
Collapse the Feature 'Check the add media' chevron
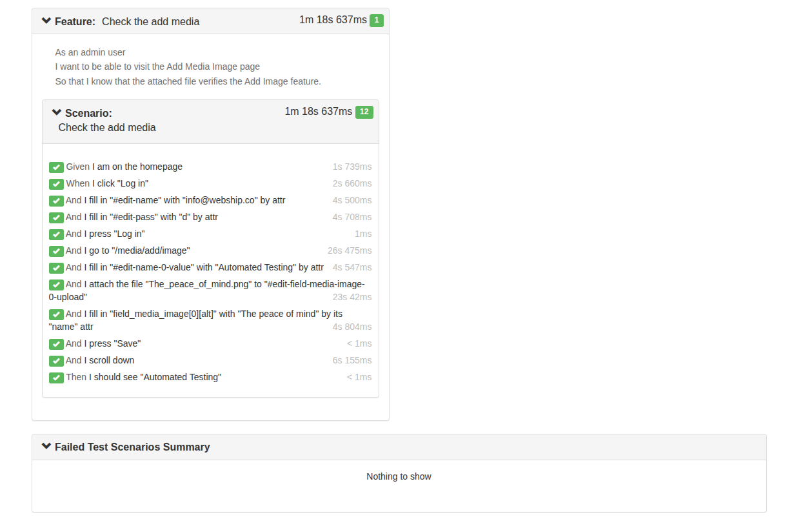tap(46, 21)
